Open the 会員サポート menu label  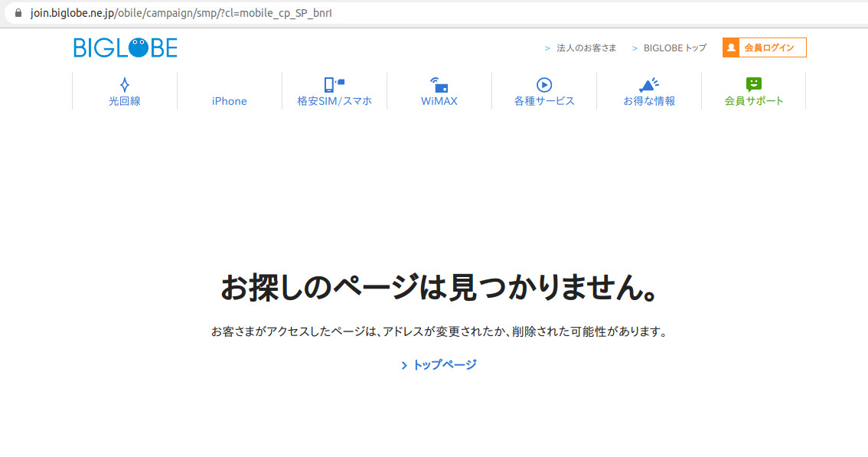tap(754, 101)
